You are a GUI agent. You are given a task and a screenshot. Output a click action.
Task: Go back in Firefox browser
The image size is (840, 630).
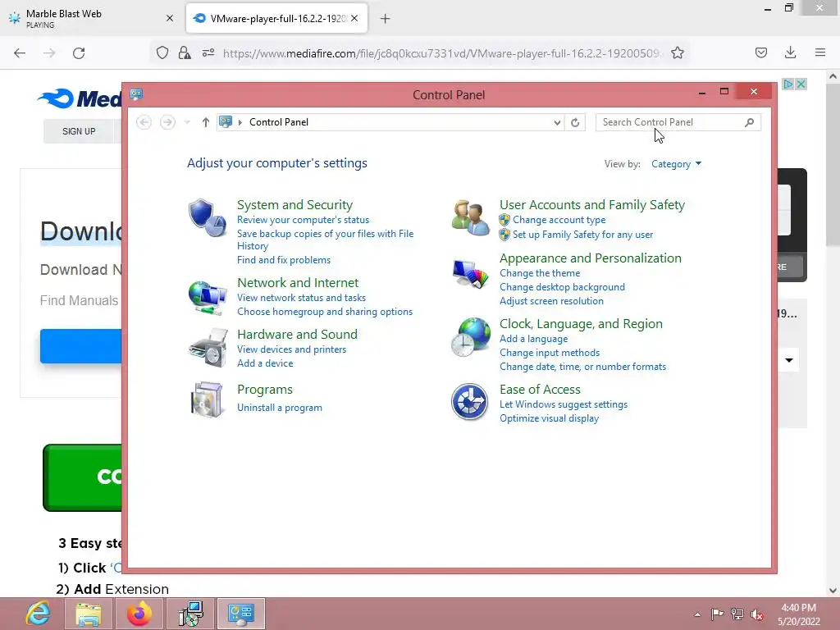pyautogui.click(x=20, y=53)
